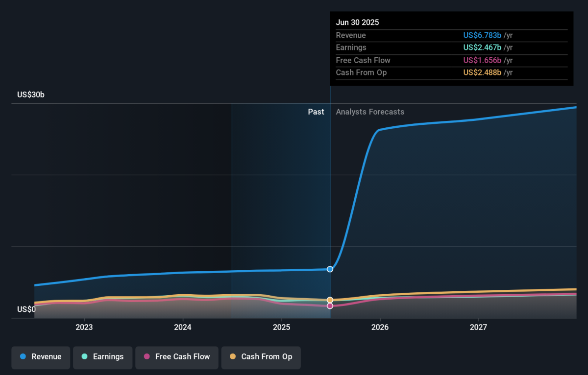Viewport: 588px width, 375px height.
Task: Click the orange Cash From Op marker on chart
Action: pos(330,300)
